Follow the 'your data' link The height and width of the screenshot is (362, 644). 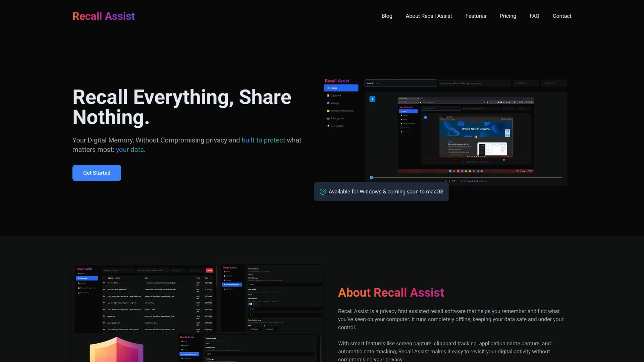tap(130, 149)
